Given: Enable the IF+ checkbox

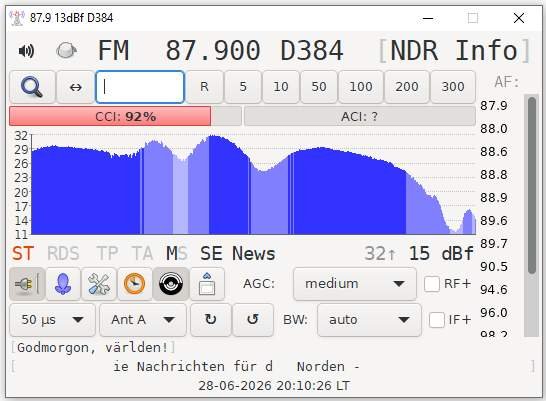Looking at the screenshot, I should tap(437, 320).
